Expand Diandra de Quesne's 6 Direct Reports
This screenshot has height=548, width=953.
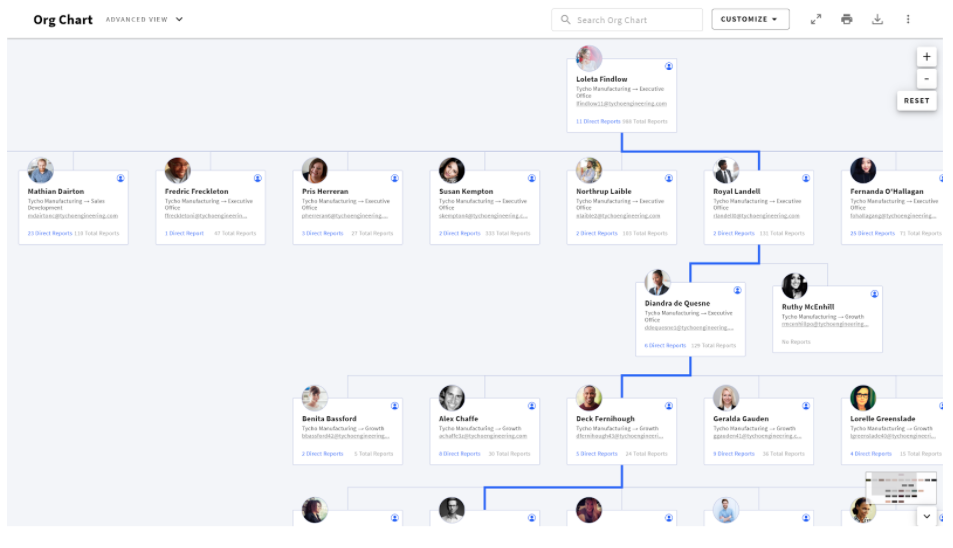tap(665, 345)
